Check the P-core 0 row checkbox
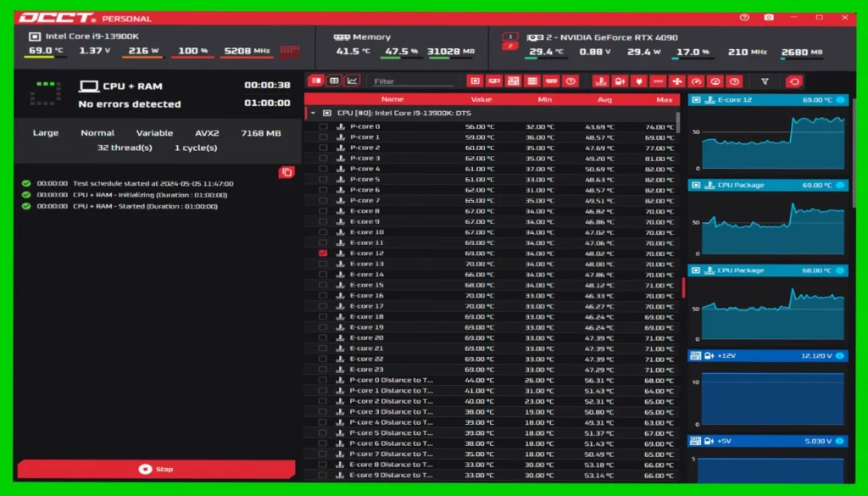 (323, 127)
